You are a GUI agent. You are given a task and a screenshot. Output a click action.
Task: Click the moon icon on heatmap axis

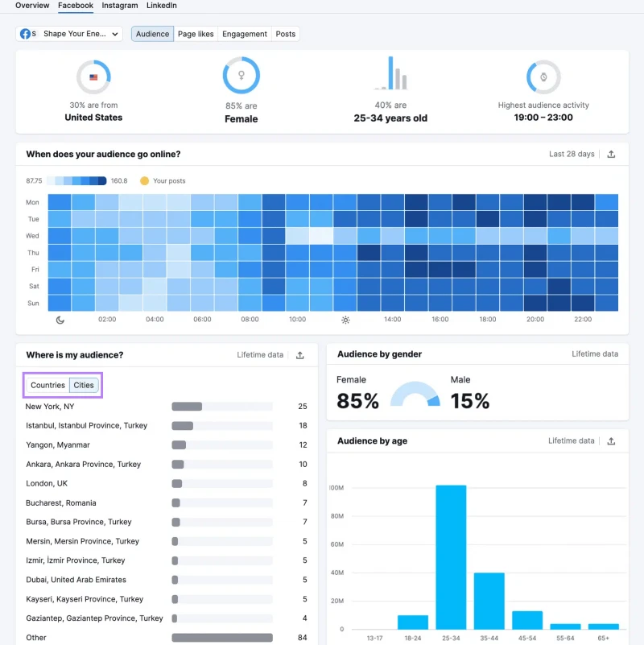(x=60, y=320)
